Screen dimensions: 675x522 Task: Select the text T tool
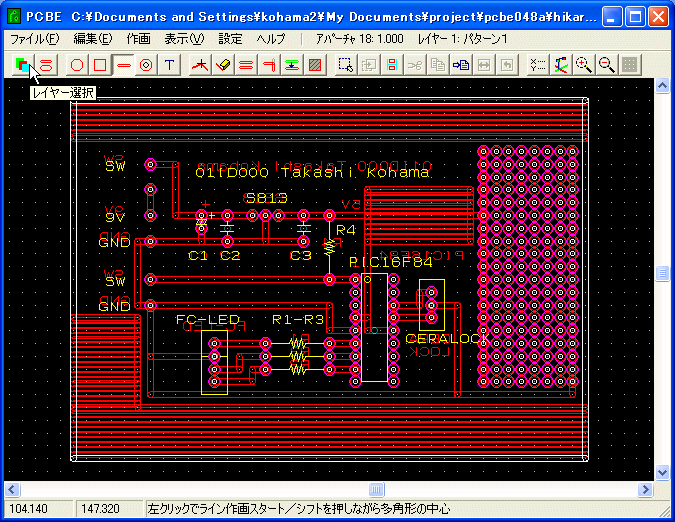tap(170, 64)
